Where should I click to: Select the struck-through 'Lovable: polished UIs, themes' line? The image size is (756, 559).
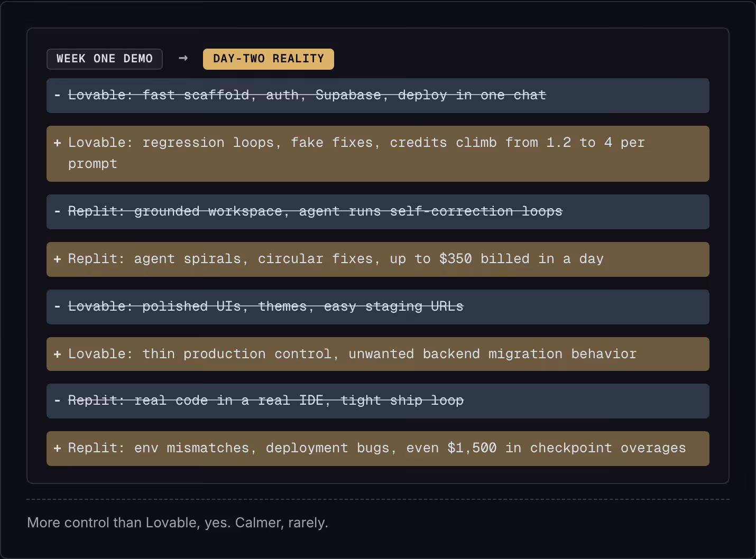point(378,307)
